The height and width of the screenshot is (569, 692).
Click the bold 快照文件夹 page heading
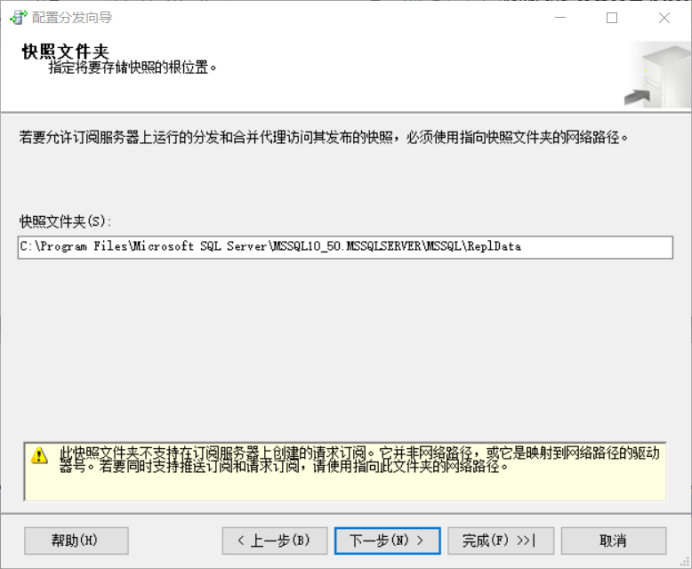(x=65, y=51)
